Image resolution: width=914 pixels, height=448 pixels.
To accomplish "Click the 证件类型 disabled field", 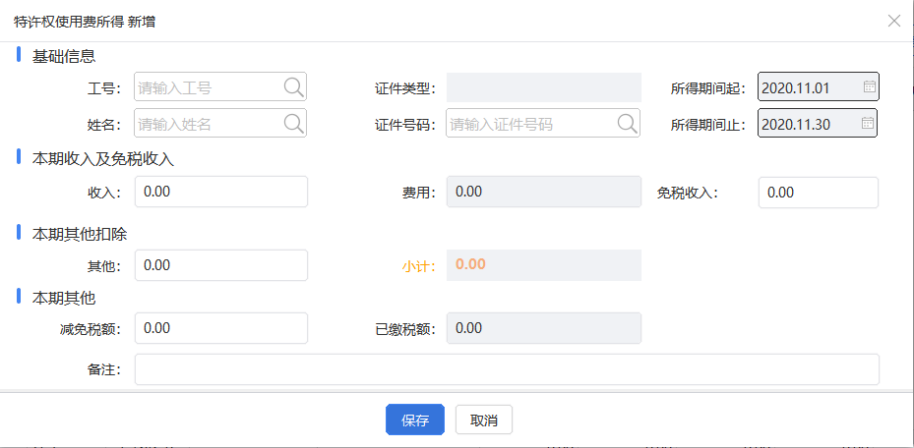I will 544,87.
